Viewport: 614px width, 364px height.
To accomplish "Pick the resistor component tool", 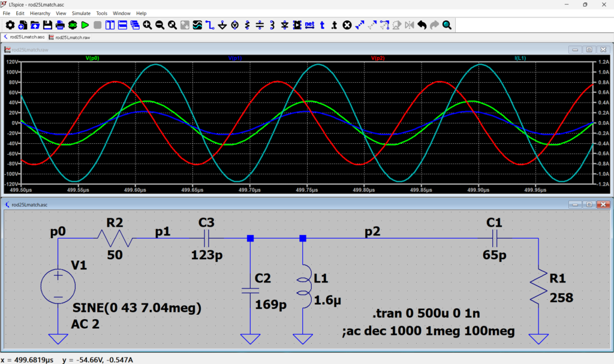I will point(247,25).
